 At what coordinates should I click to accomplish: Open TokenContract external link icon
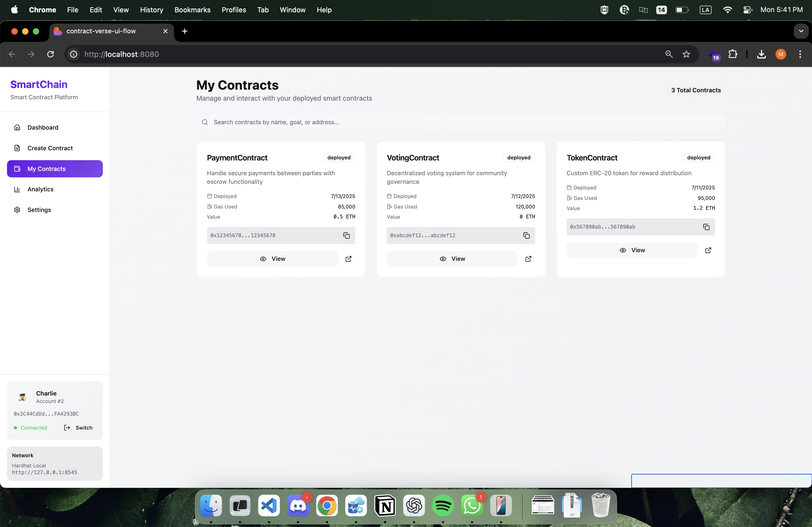coord(708,250)
